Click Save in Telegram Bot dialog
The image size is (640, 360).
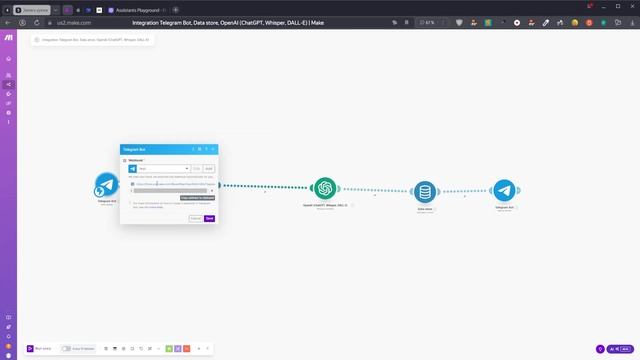(209, 218)
